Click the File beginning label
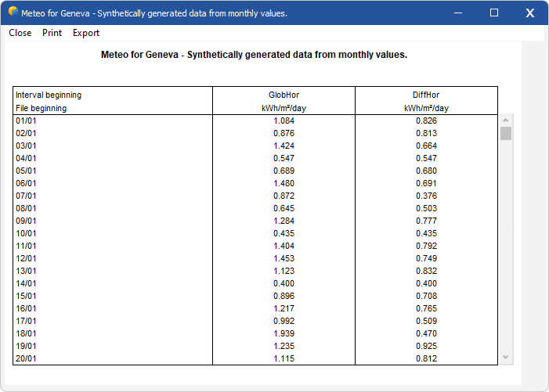 click(x=41, y=109)
